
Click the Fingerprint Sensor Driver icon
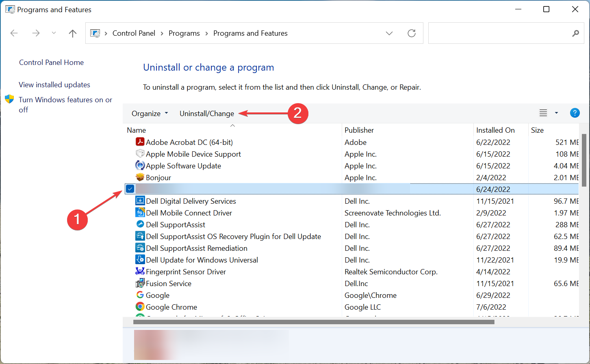[140, 271]
